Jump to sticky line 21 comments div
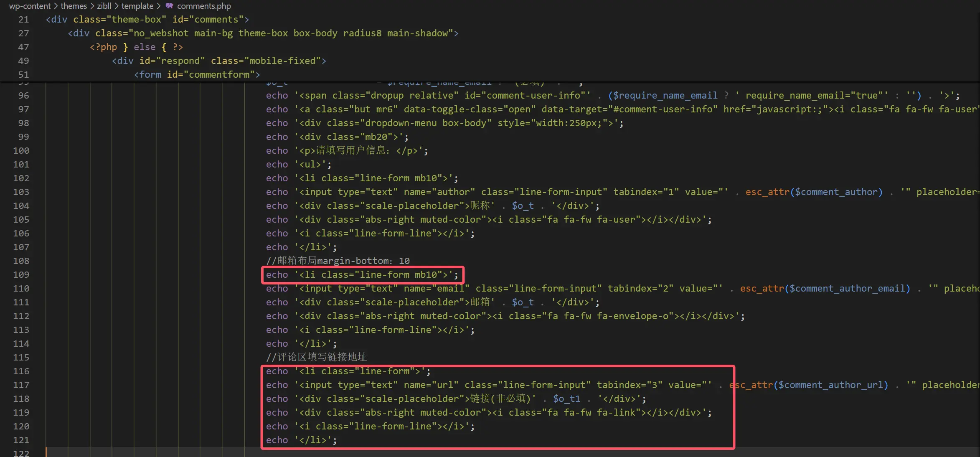980x457 pixels. (x=147, y=20)
